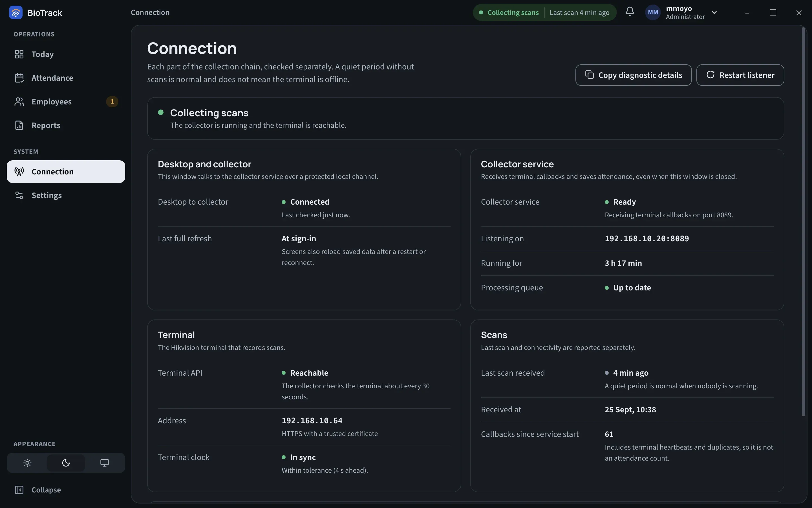Viewport: 812px width, 508px height.
Task: Click the Settings sliders icon
Action: (19, 195)
